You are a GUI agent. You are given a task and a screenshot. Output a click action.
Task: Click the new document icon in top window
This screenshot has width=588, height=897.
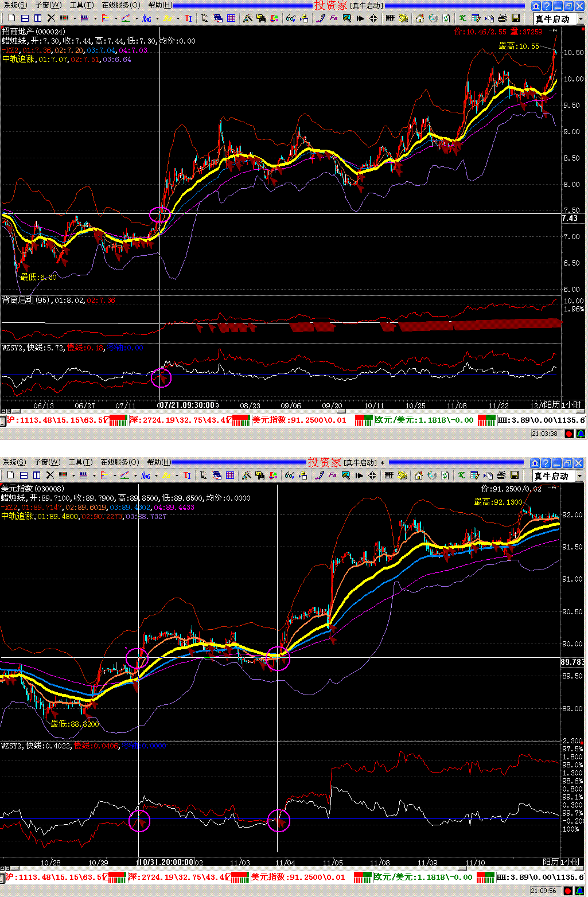click(x=11, y=18)
